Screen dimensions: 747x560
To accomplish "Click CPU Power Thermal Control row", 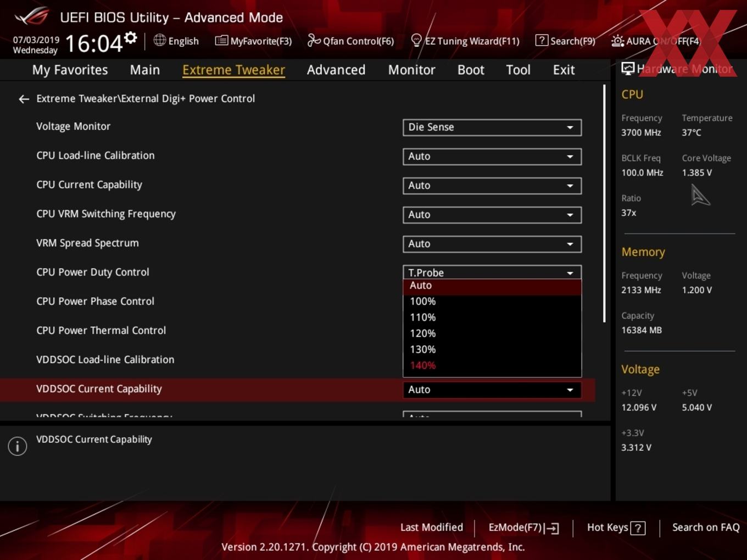I will [x=101, y=331].
